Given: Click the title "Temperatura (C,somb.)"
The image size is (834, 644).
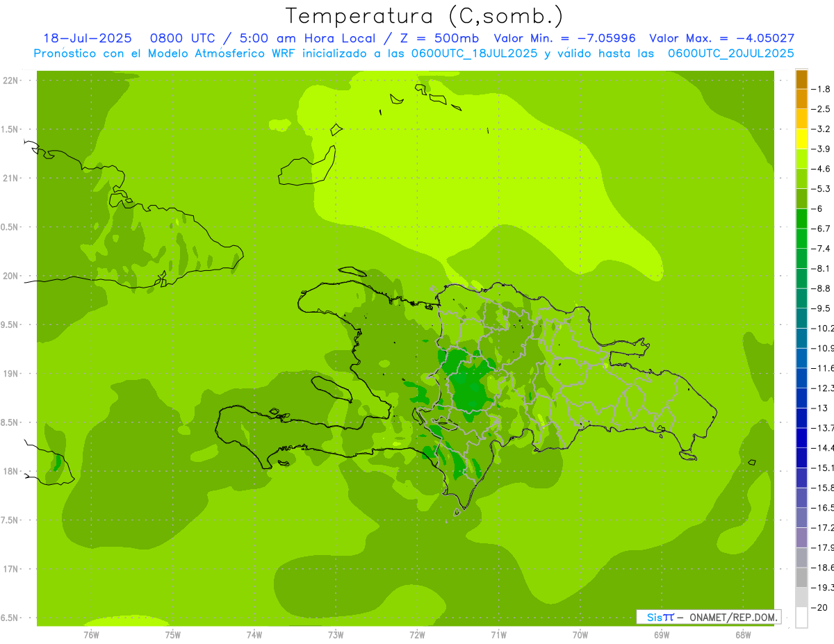Looking at the screenshot, I should coord(425,17).
